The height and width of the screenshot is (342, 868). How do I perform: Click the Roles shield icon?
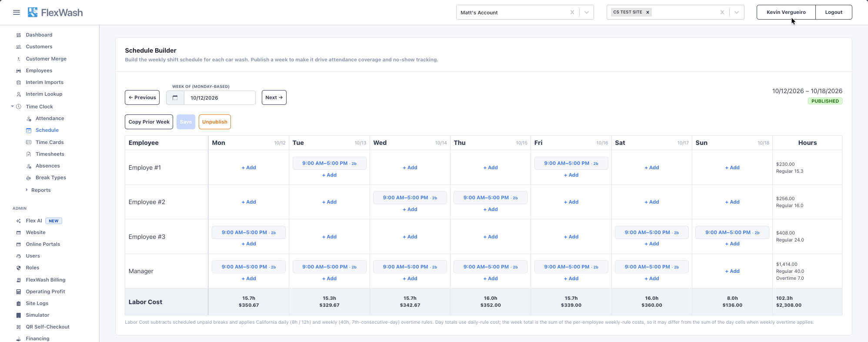tap(19, 268)
